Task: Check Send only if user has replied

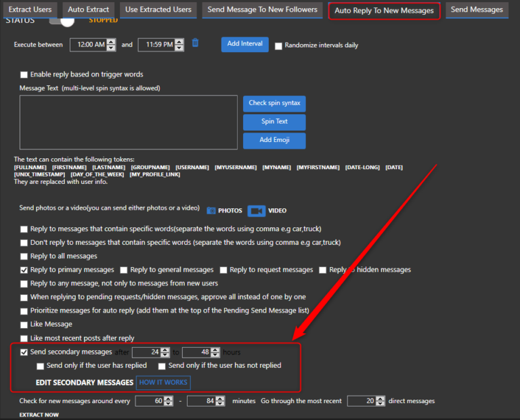Action: click(41, 366)
